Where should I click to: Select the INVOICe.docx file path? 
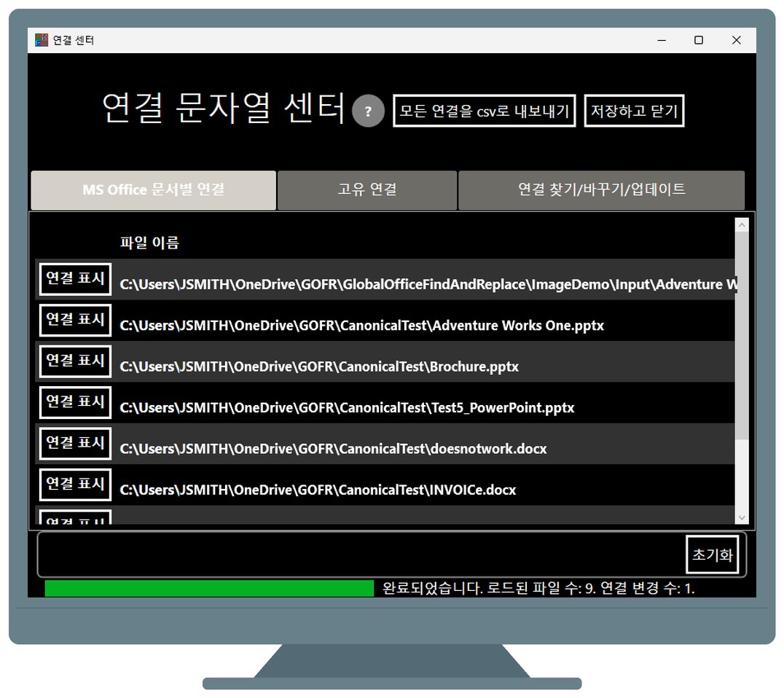[318, 490]
